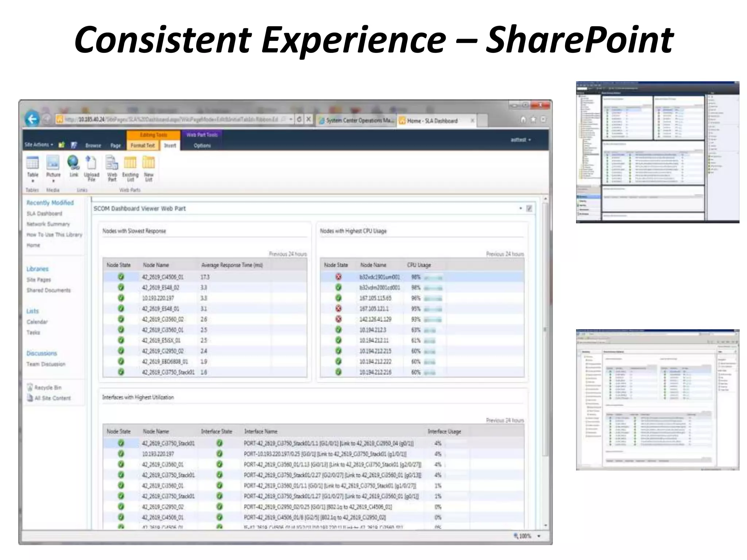Click the 63% CPU usage bar for 10.194.212.3

[430, 330]
